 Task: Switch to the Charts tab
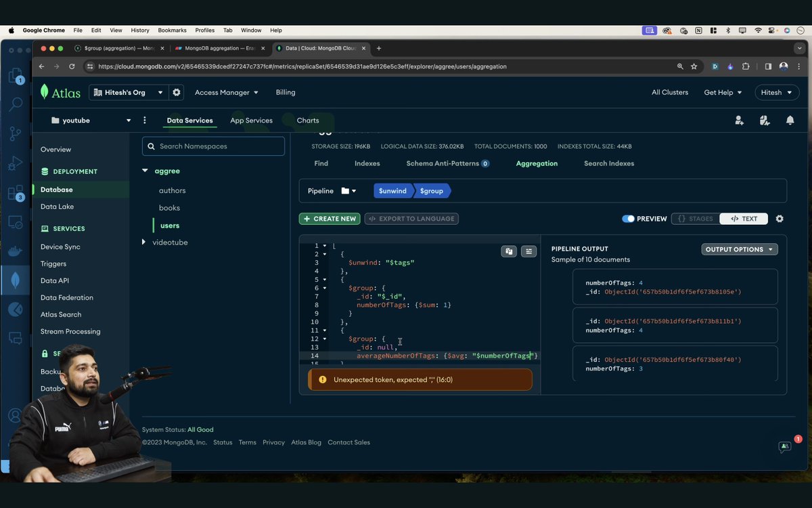pyautogui.click(x=308, y=121)
